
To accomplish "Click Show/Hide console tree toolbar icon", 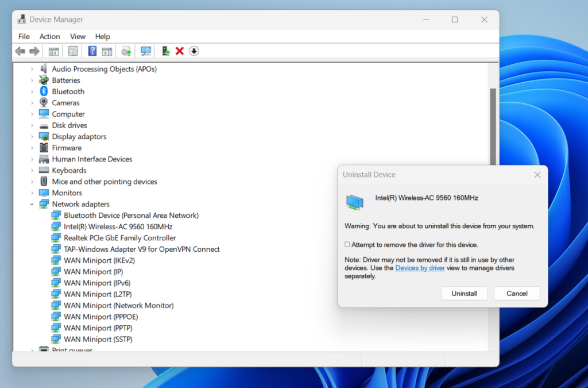I will [53, 51].
